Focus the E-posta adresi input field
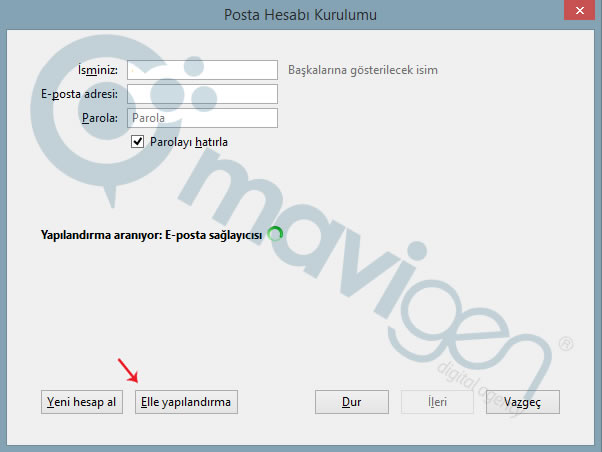The height and width of the screenshot is (452, 602). point(202,94)
